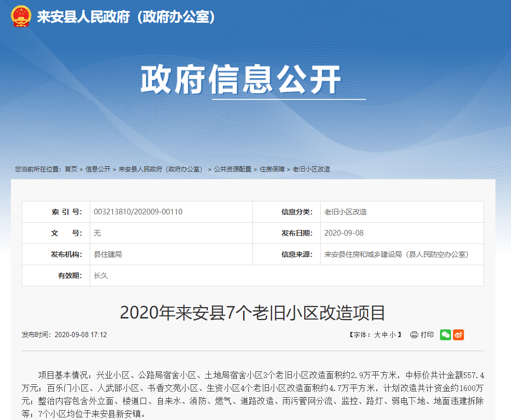The width and height of the screenshot is (511, 420).
Task: Set font size to 小
Action: click(392, 335)
